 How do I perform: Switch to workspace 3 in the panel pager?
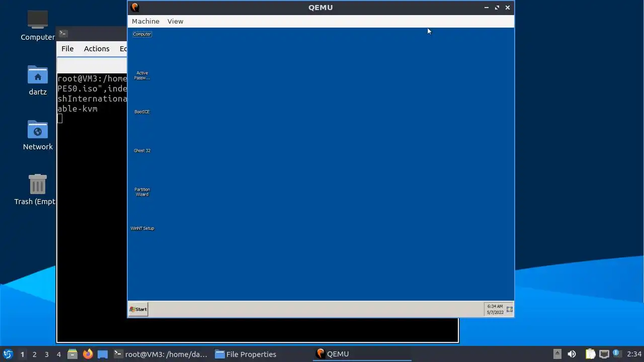coord(46,354)
